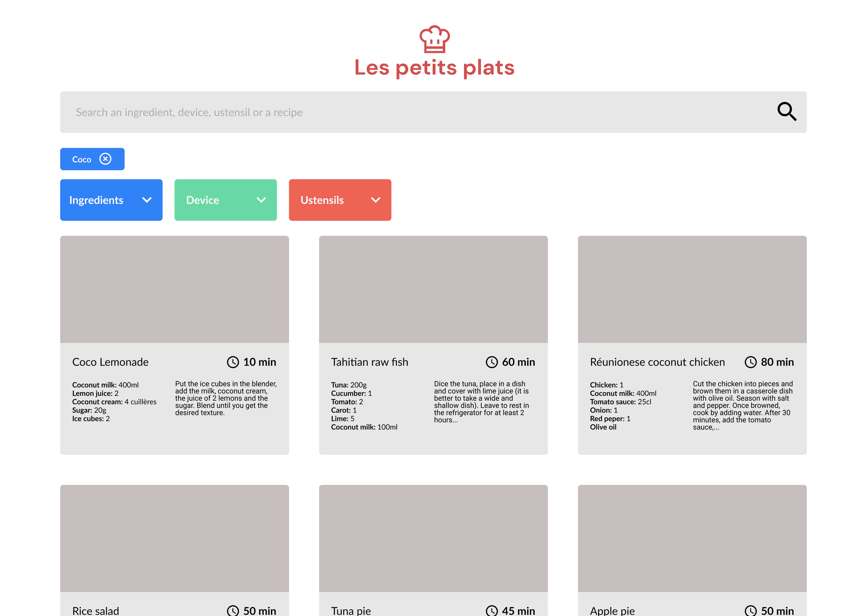The image size is (867, 616).
Task: Click clock icon on Tuna pie card
Action: (x=491, y=610)
